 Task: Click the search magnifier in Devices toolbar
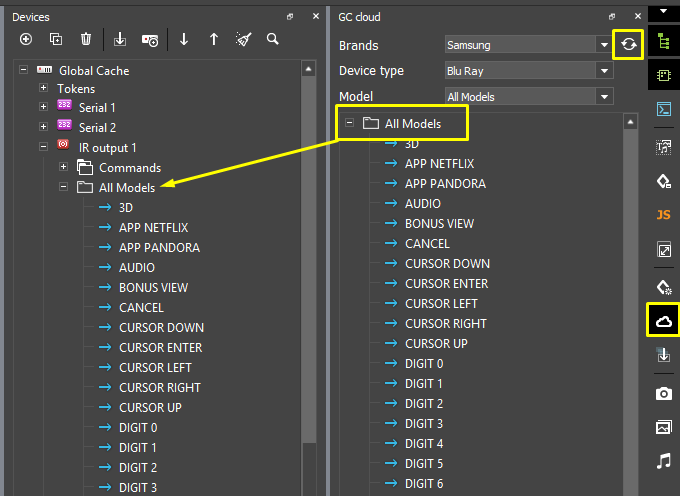(x=272, y=39)
